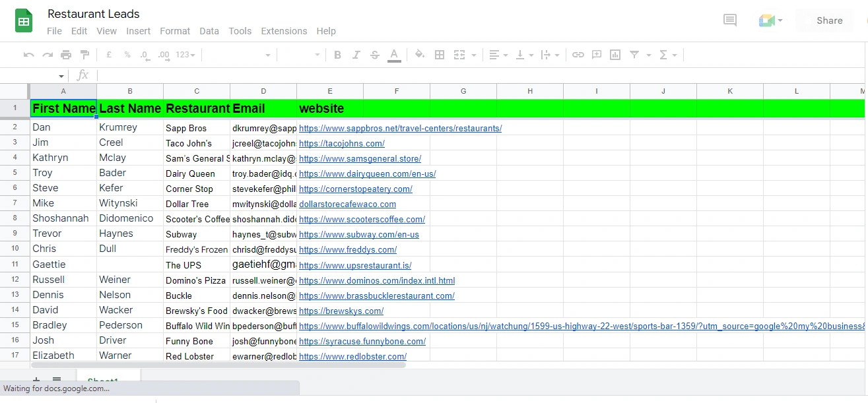
Task: Insert a comment from the toolbar
Action: pos(597,55)
